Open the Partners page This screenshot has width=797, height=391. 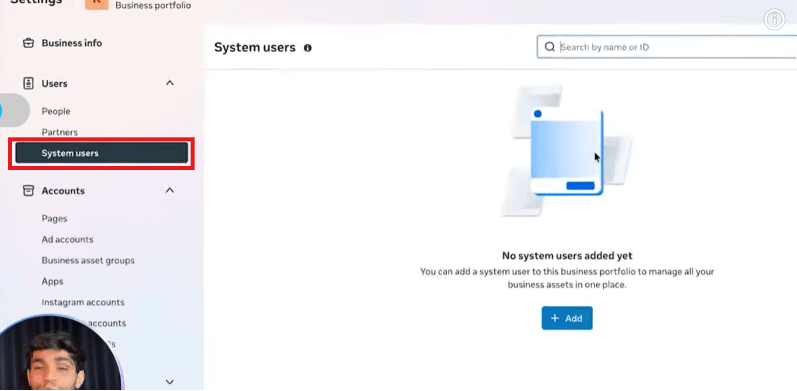[x=59, y=132]
